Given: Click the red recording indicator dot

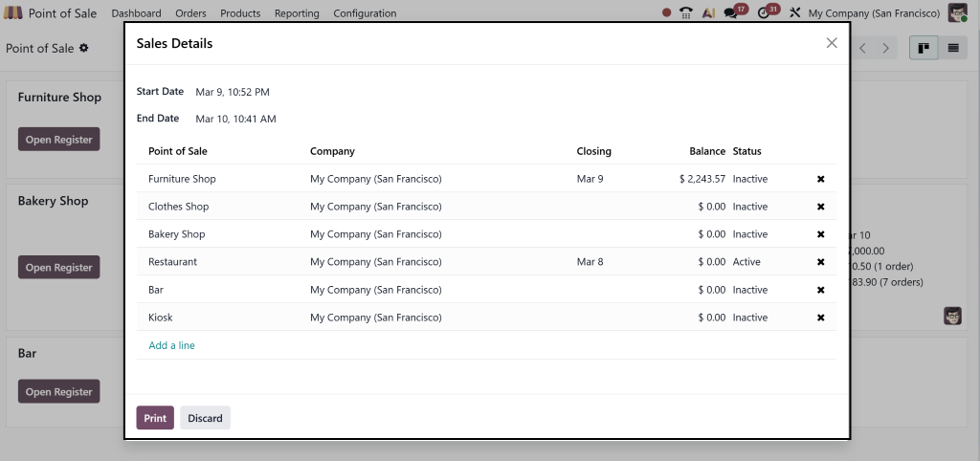Looking at the screenshot, I should [x=666, y=12].
